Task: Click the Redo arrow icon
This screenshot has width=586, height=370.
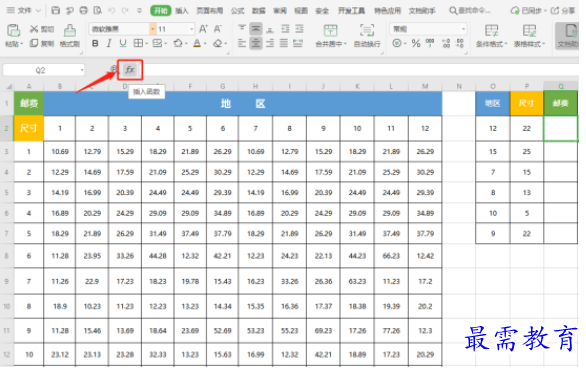Action: tap(125, 10)
